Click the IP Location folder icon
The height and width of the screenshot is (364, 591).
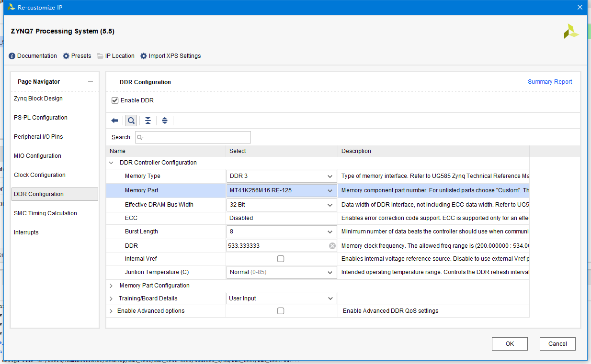[100, 56]
